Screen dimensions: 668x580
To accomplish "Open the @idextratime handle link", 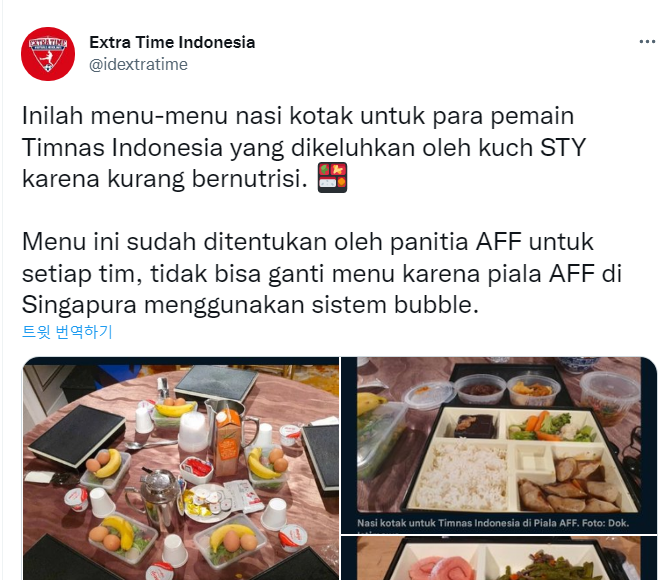I will tap(138, 65).
